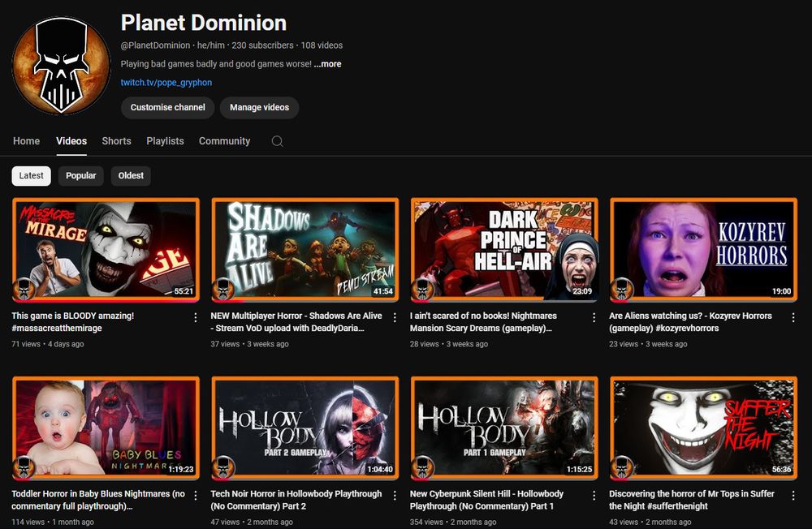Open options menu for Nightmares Mansion video

click(x=594, y=317)
